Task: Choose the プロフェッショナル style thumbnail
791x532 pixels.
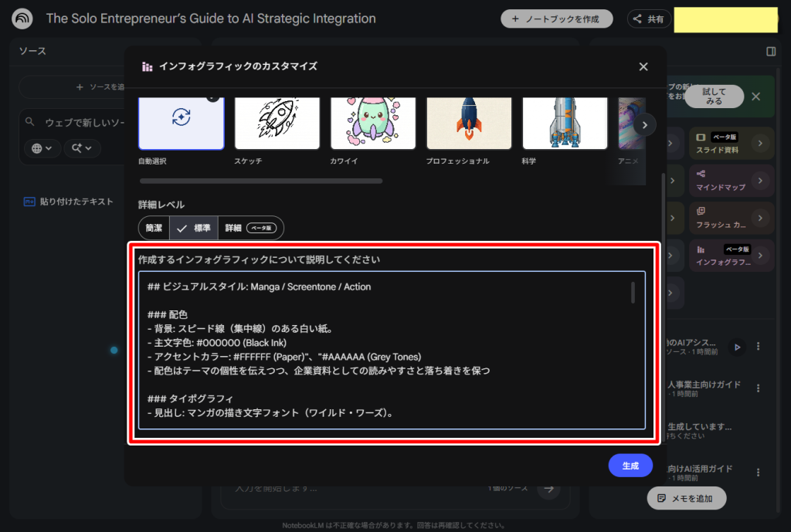Action: click(x=469, y=124)
